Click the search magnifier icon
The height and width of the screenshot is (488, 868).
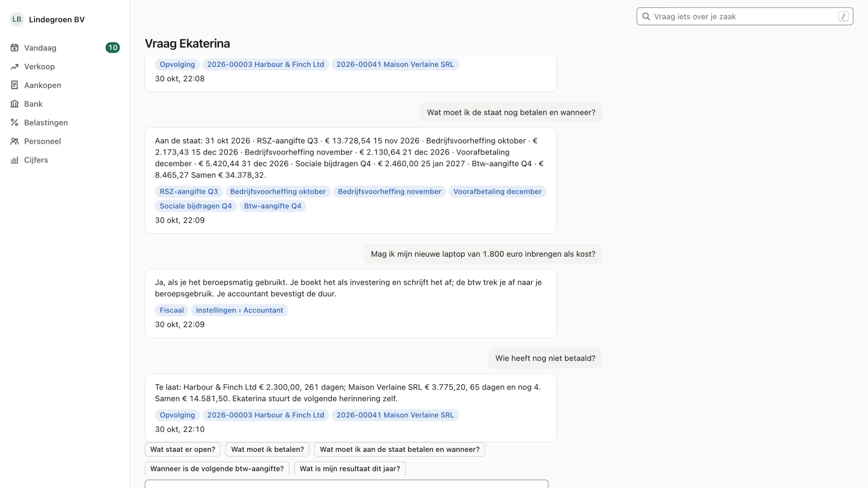(646, 17)
